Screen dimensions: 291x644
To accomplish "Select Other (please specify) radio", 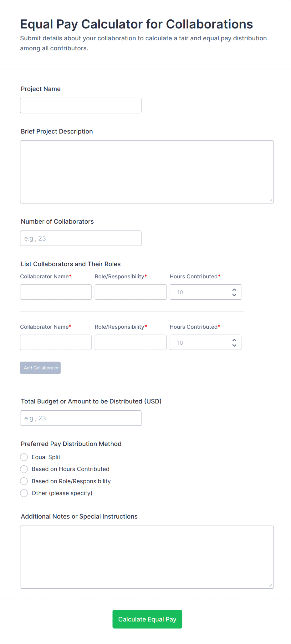I will tap(24, 493).
